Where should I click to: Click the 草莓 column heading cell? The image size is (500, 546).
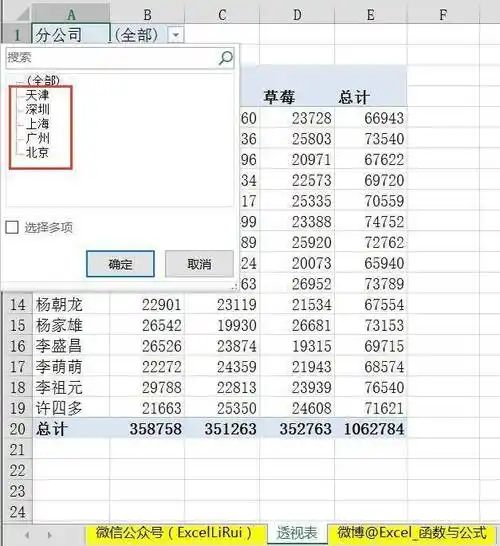click(x=297, y=96)
